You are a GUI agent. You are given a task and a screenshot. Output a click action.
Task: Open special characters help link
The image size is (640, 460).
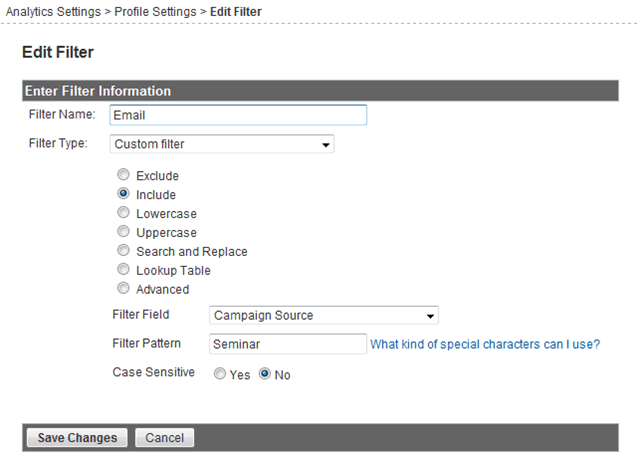pos(485,344)
